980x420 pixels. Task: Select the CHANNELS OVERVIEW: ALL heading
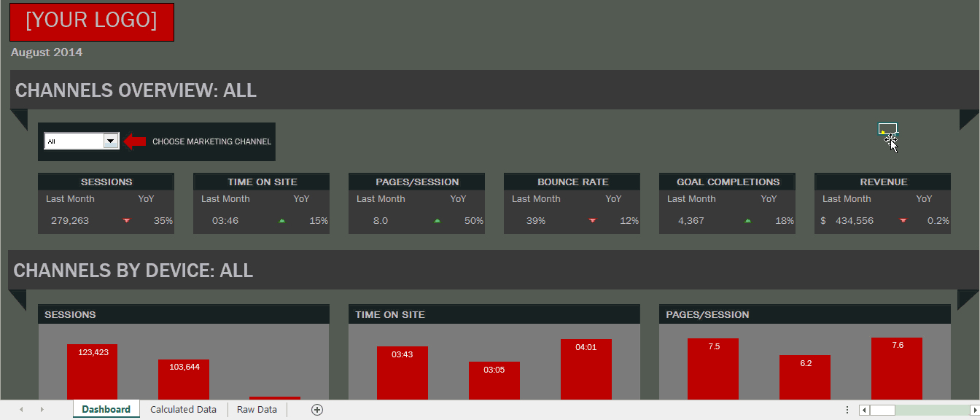point(136,90)
